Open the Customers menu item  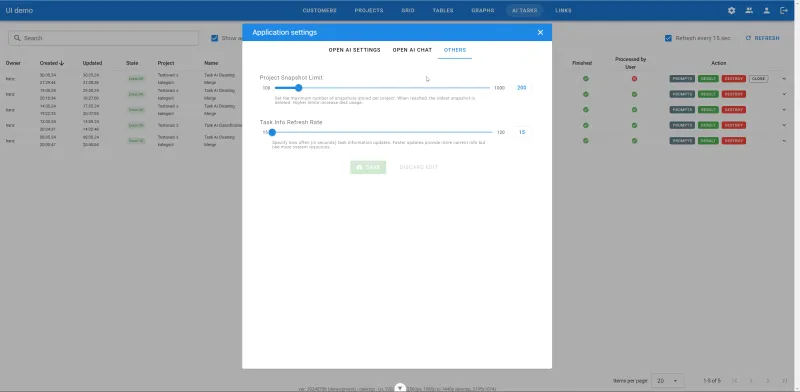tap(319, 10)
